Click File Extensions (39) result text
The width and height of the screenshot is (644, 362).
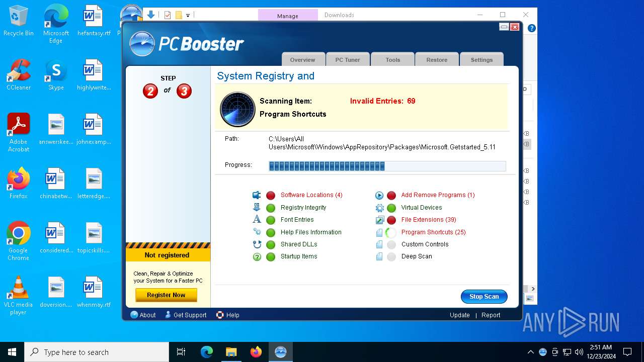pos(429,220)
